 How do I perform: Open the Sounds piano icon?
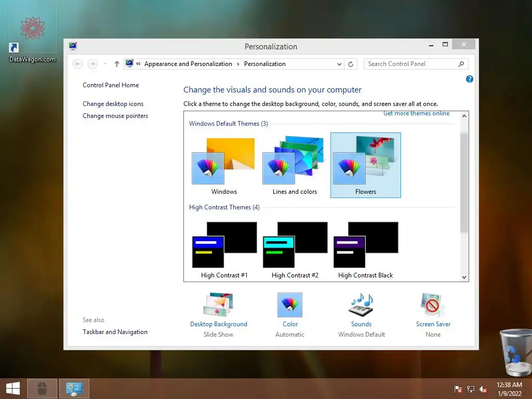[x=362, y=304]
